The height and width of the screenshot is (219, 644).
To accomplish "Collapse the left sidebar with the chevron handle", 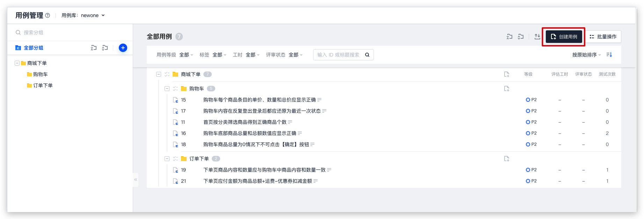I will pos(136,180).
